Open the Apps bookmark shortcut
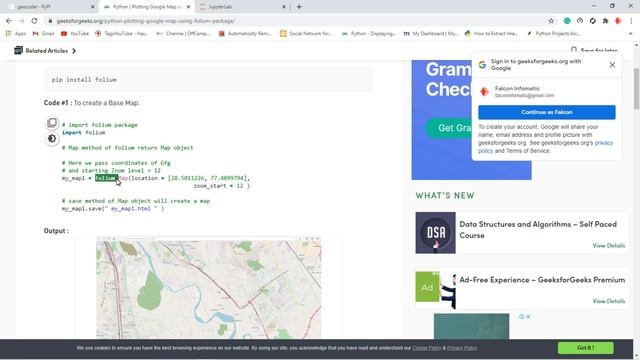 point(16,33)
